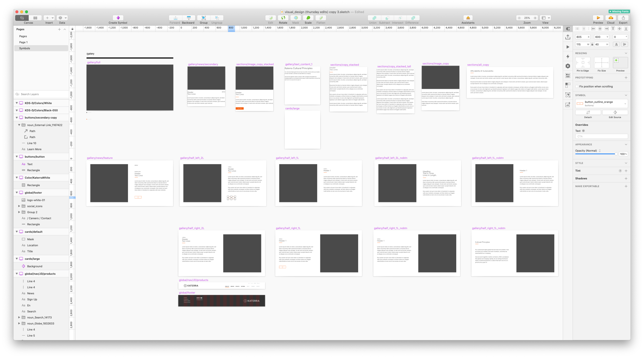Click the Detach symbol button

point(588,112)
